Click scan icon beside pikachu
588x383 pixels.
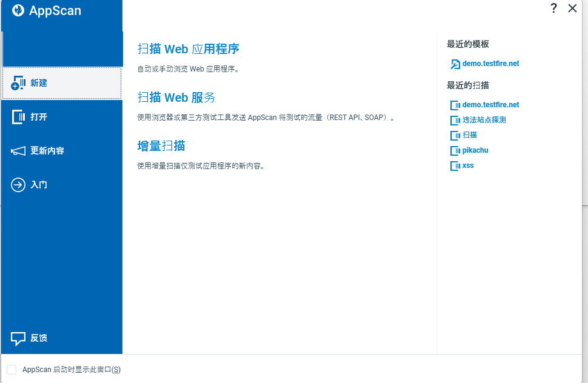455,151
